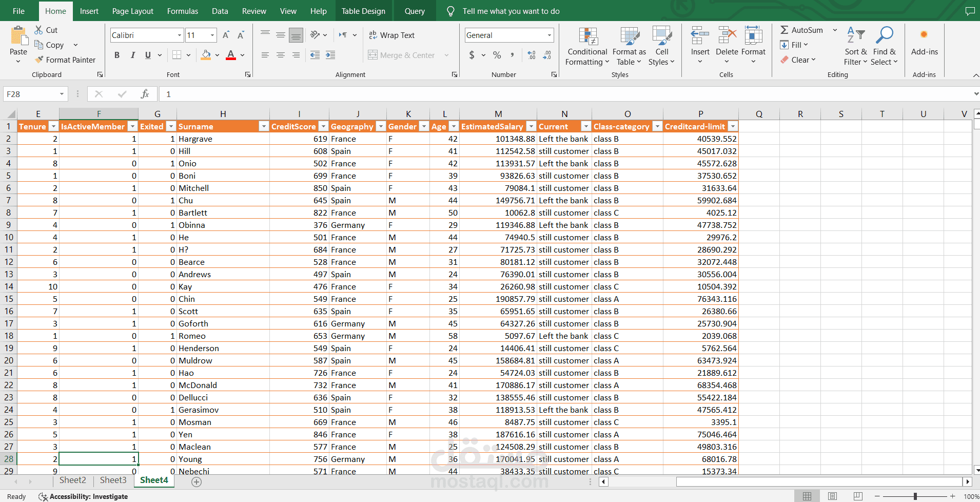
Task: Click the AutoSum button
Action: tap(801, 30)
